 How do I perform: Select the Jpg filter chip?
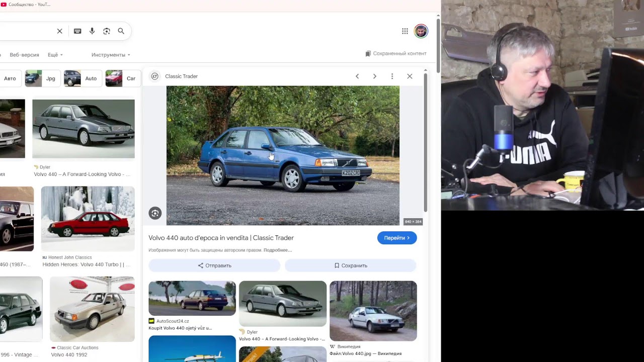click(x=43, y=78)
